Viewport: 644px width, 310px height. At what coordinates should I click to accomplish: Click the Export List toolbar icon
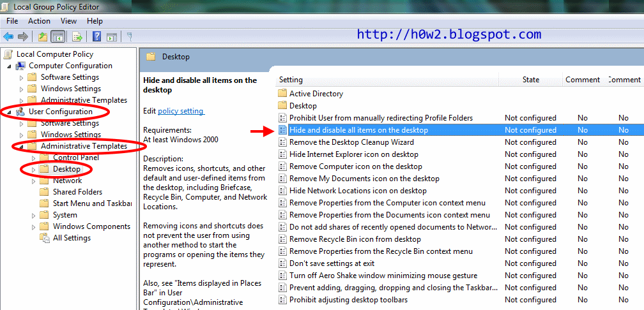77,37
